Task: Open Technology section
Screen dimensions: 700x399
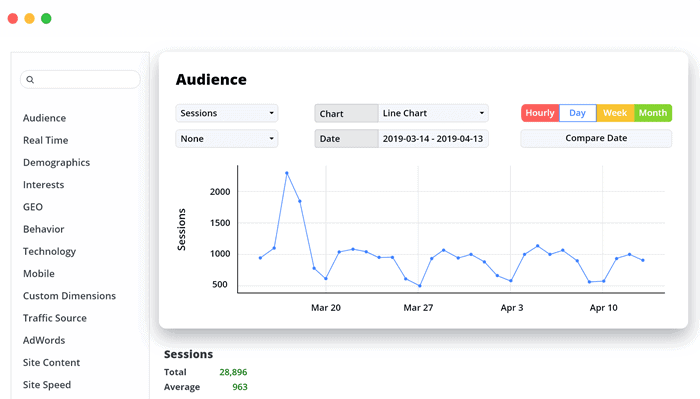Action: tap(50, 251)
